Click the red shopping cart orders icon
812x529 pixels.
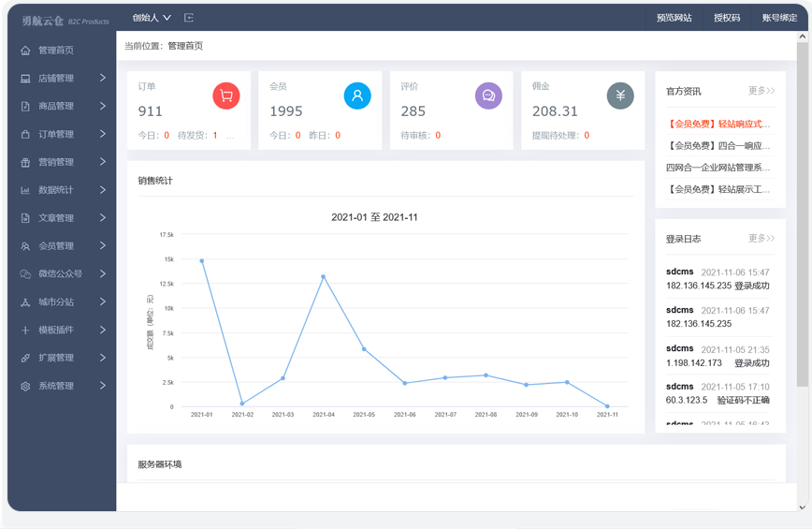pyautogui.click(x=226, y=96)
